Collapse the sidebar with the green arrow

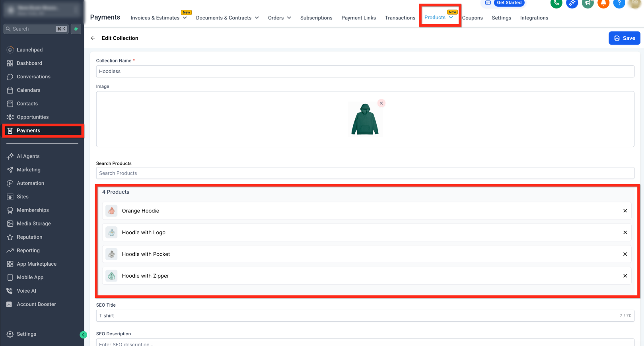coord(83,335)
